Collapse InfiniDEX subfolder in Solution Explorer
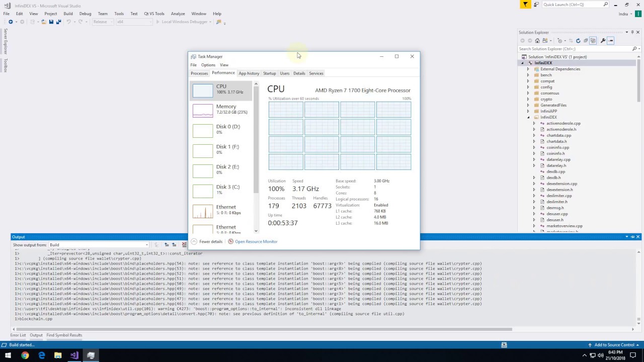 point(528,117)
